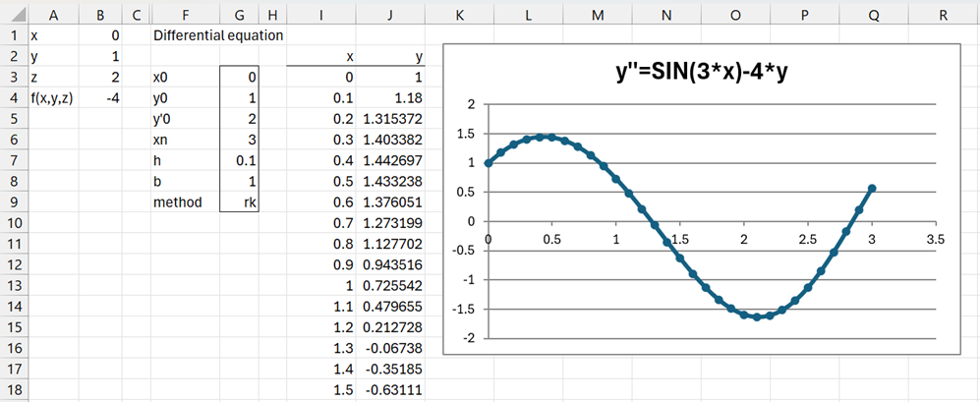Select y value 0.212728
The image size is (980, 402).
[390, 327]
